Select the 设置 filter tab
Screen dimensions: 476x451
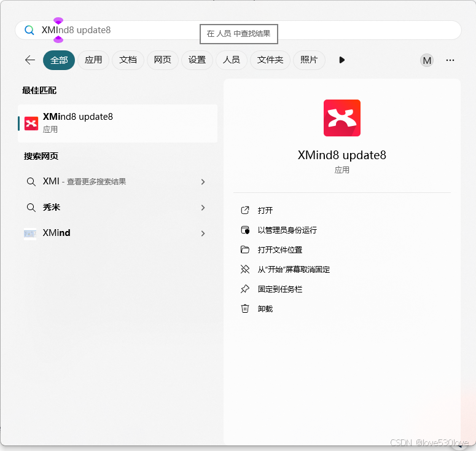click(x=197, y=60)
